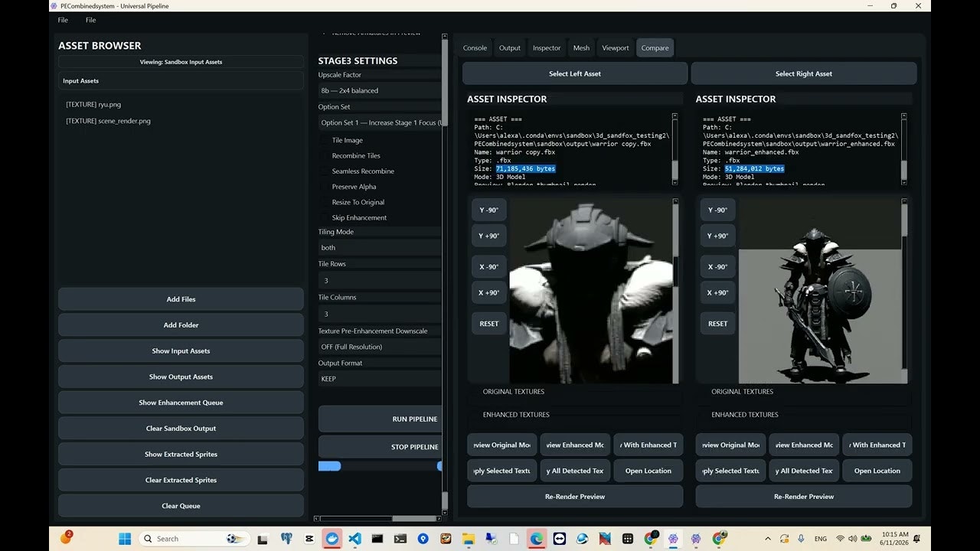Open the Tiling Mode dropdown showing both
980x551 pixels.
point(380,247)
